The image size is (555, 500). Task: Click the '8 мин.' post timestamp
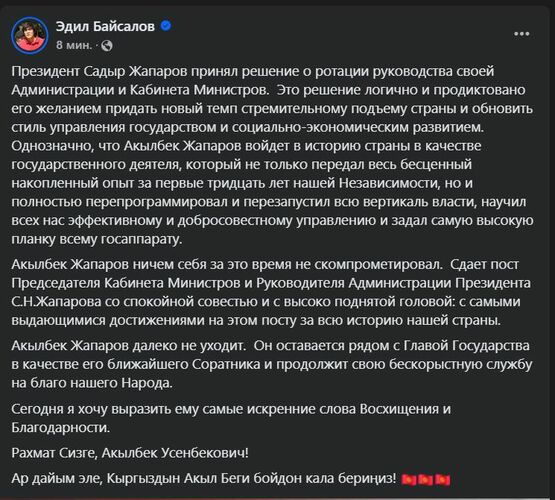coord(74,45)
